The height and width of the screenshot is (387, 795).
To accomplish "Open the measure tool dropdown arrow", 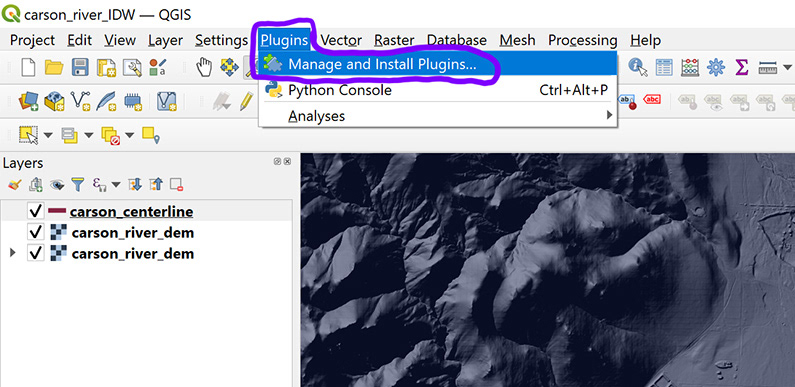I will [x=786, y=67].
